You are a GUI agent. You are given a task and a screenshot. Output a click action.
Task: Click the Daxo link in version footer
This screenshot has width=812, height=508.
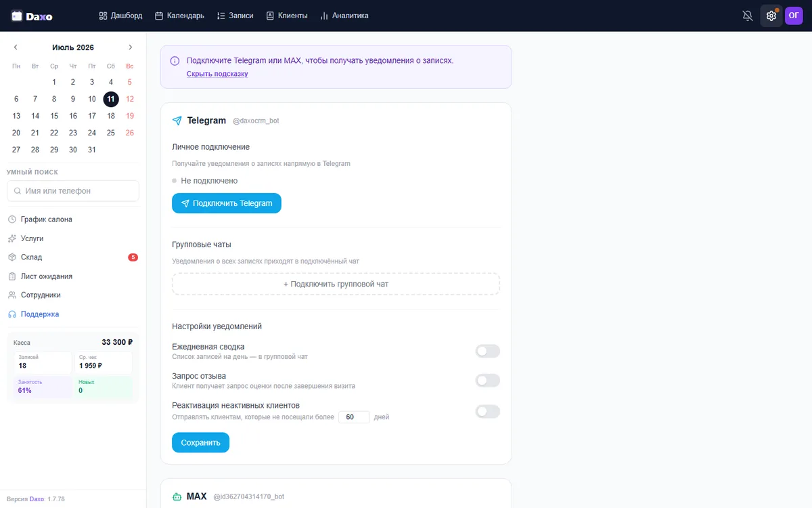[x=37, y=499]
